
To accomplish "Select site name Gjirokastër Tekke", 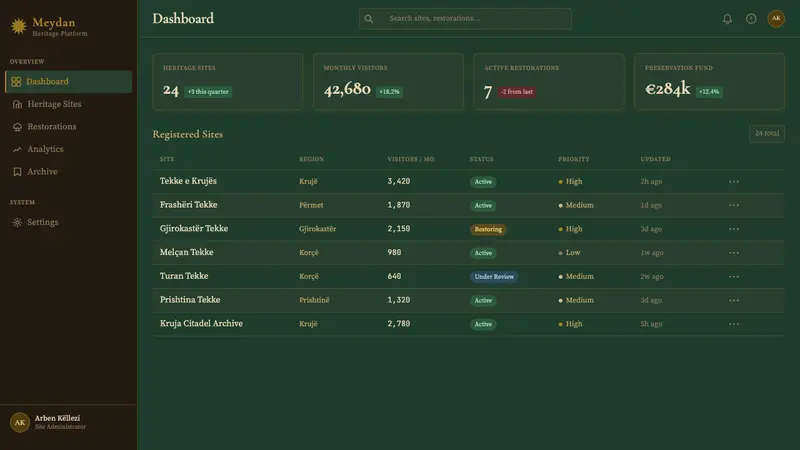I will tap(194, 229).
